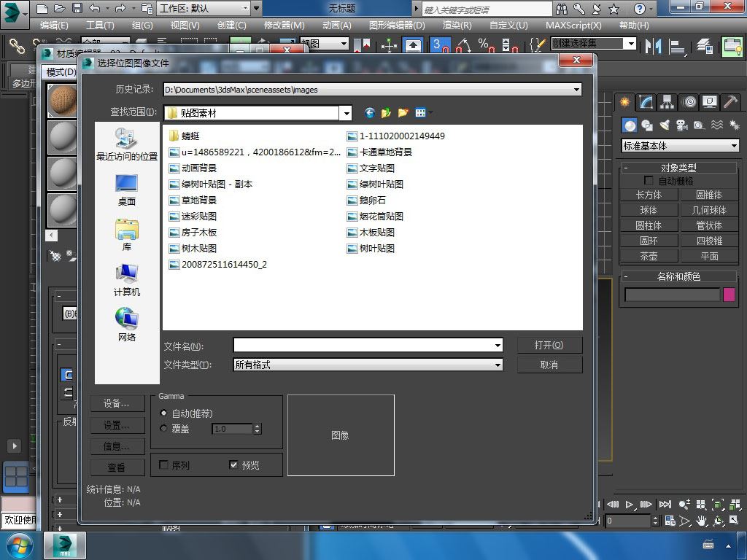Click the Zoom magnifier viewport icon

684,505
